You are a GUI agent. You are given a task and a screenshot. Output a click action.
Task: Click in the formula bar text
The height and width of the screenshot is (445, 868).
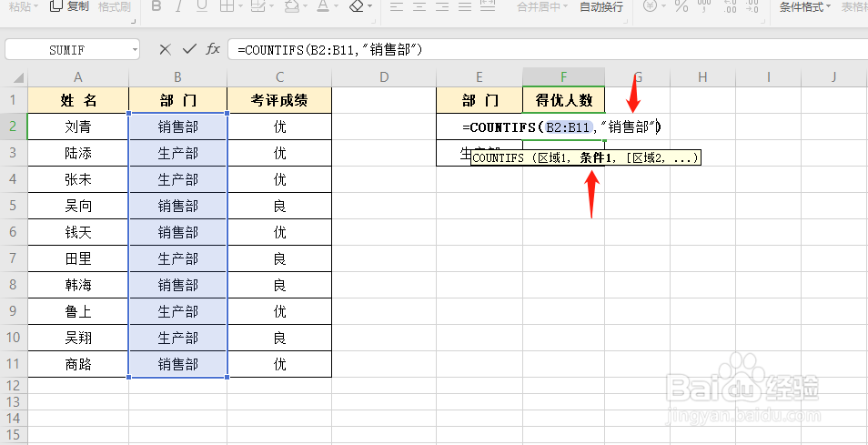(x=330, y=50)
